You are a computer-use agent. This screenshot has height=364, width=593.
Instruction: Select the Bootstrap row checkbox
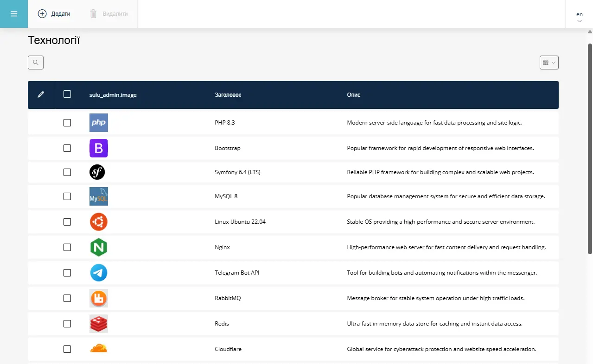(x=67, y=148)
